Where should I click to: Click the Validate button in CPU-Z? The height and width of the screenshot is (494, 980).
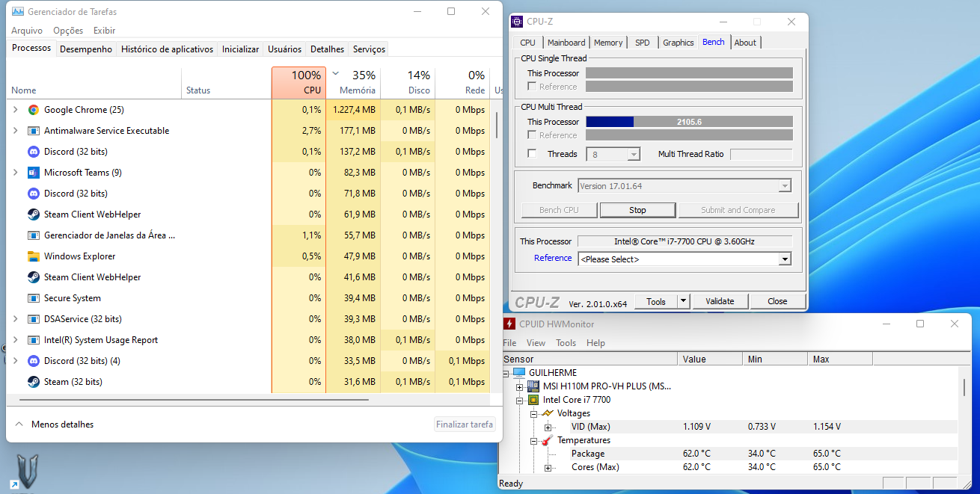tap(720, 301)
